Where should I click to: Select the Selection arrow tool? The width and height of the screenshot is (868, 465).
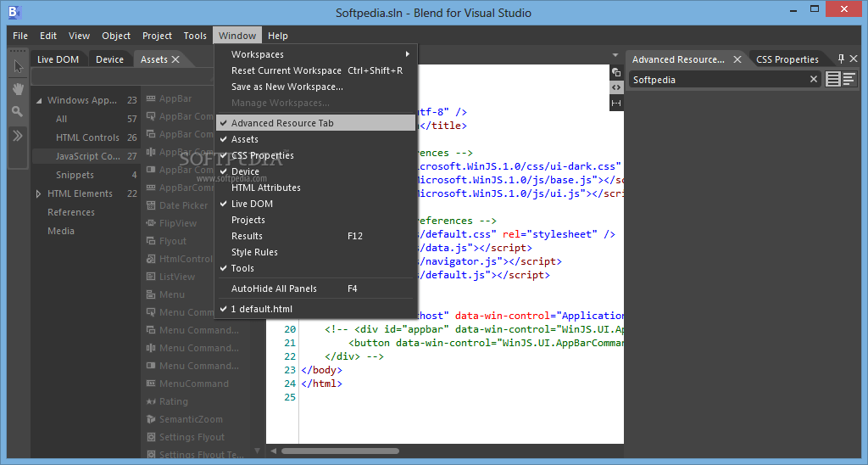coord(19,67)
